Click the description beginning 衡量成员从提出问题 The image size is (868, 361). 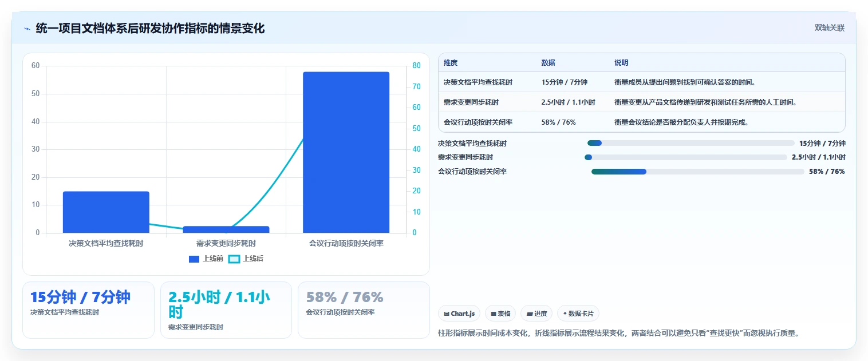point(685,82)
